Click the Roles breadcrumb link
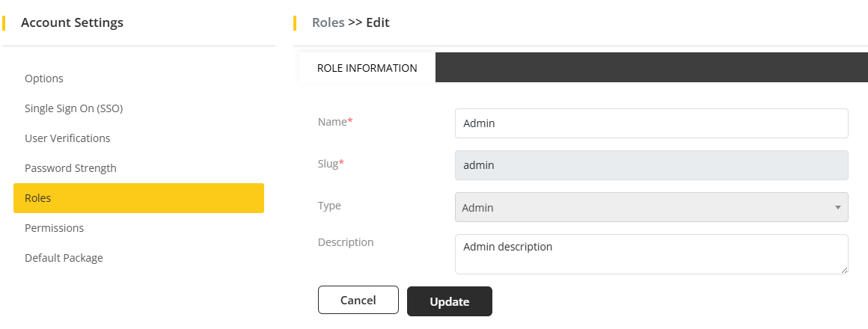 pos(328,22)
